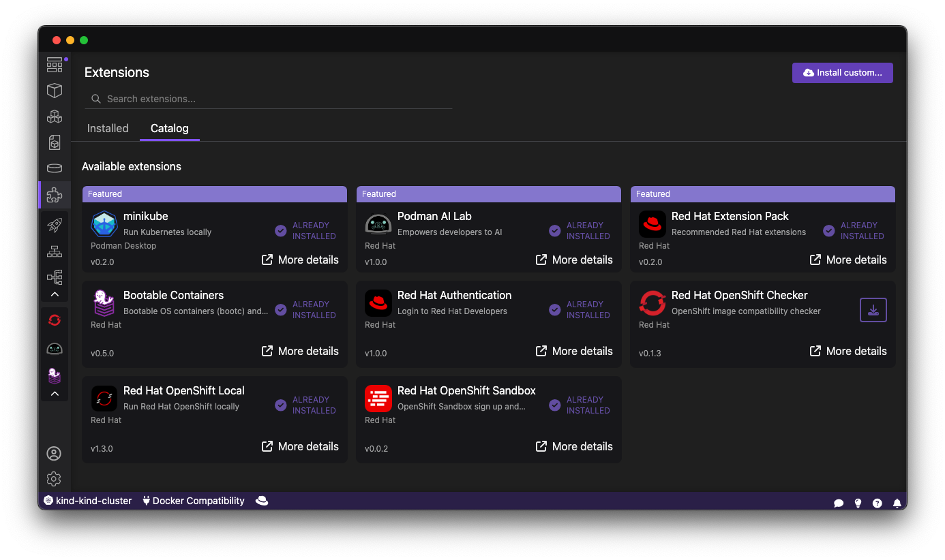
Task: Click the Extensions page title
Action: (x=117, y=72)
